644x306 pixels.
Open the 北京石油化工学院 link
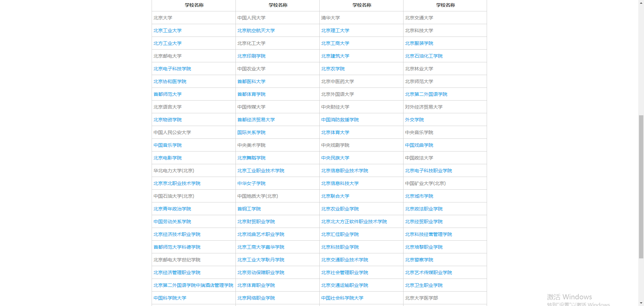tap(424, 56)
